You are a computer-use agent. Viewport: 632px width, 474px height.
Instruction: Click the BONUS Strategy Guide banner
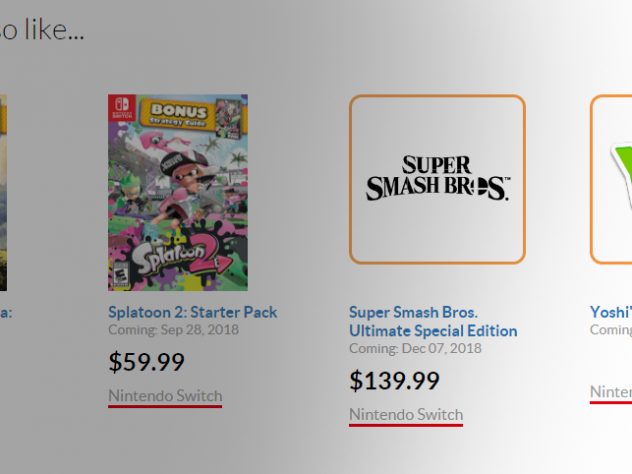179,113
